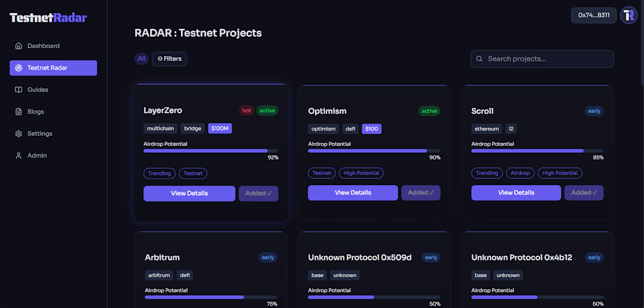Open the Filters dropdown
The width and height of the screenshot is (644, 308).
pos(169,59)
